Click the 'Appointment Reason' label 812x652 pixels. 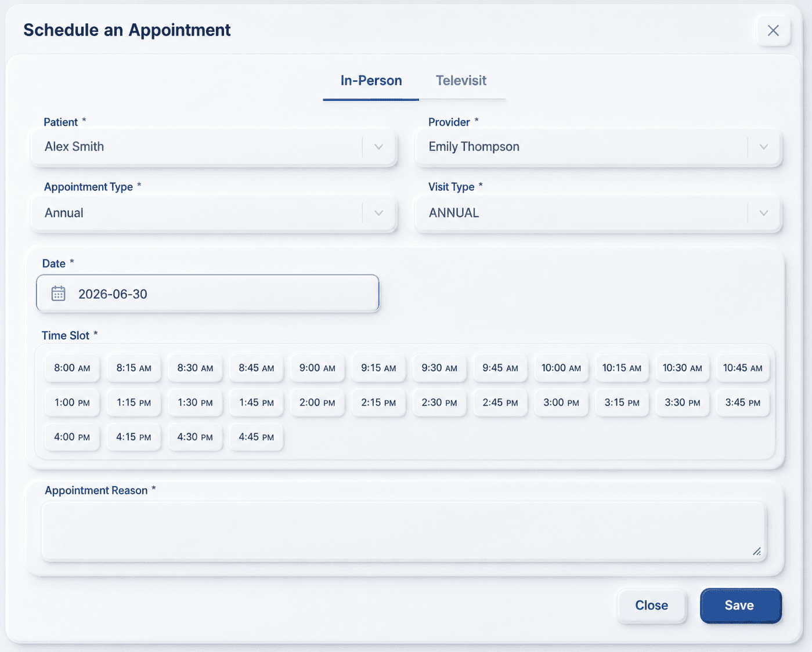coord(96,490)
